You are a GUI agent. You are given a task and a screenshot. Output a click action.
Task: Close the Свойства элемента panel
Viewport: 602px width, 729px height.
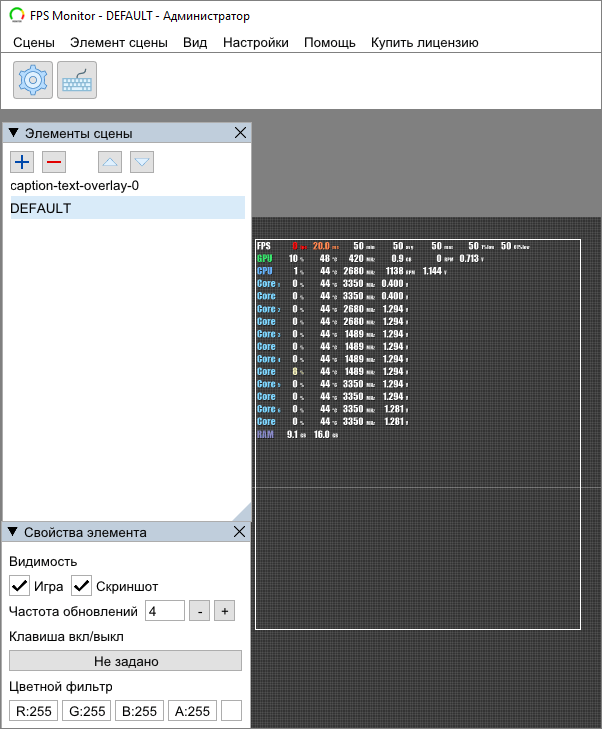239,531
